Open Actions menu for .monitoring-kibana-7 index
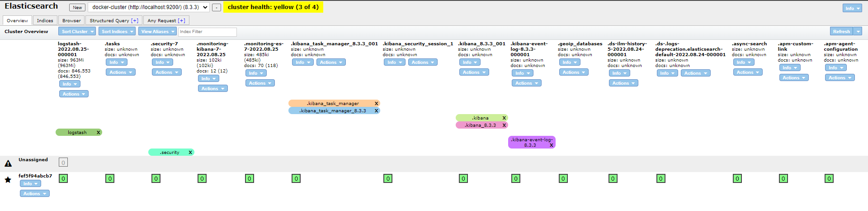Viewport: 868px width, 211px height. point(212,89)
